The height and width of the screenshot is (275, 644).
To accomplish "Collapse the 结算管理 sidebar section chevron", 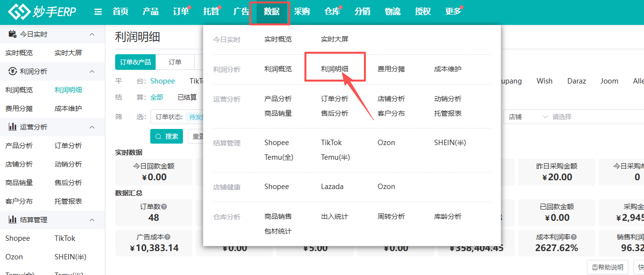I will [x=92, y=220].
